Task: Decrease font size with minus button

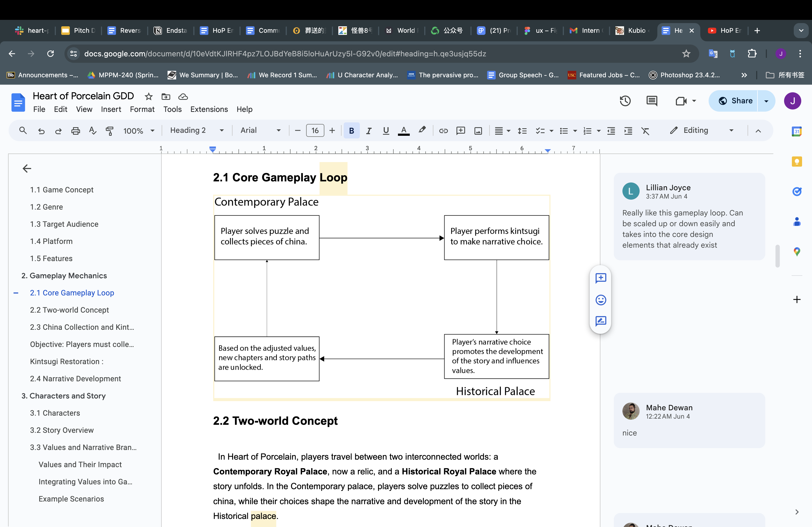Action: point(298,131)
